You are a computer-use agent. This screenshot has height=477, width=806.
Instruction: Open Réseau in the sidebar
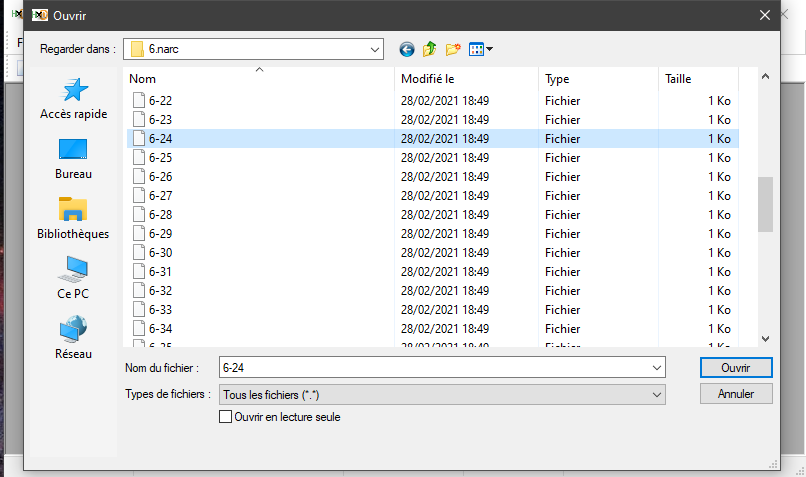click(73, 338)
